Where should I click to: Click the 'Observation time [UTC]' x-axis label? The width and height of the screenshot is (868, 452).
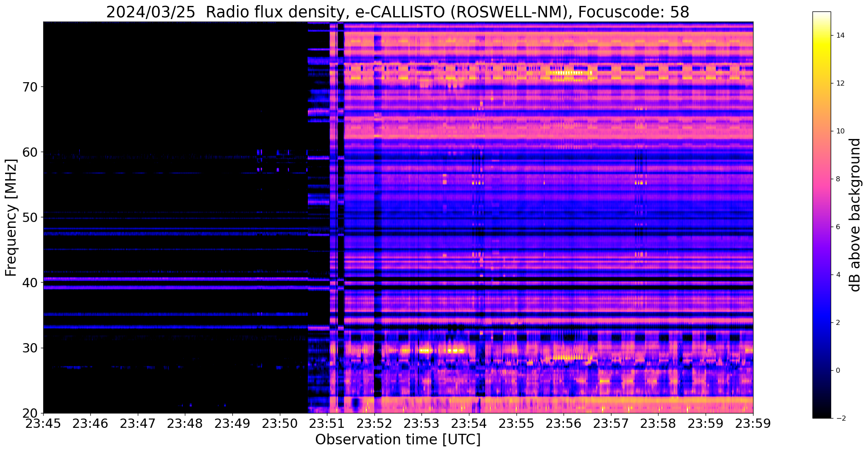point(398,440)
